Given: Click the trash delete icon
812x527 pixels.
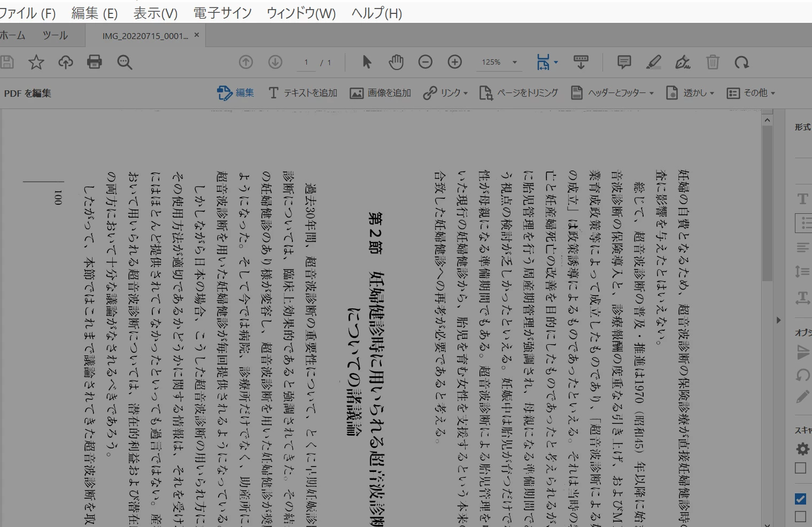Looking at the screenshot, I should pos(713,62).
